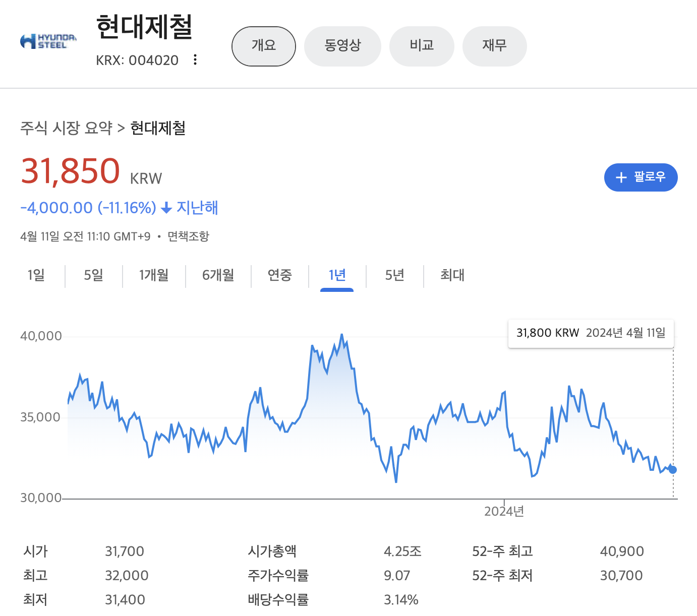Image resolution: width=697 pixels, height=616 pixels.
Task: Click the 52-주 최고 label
Action: click(x=502, y=551)
